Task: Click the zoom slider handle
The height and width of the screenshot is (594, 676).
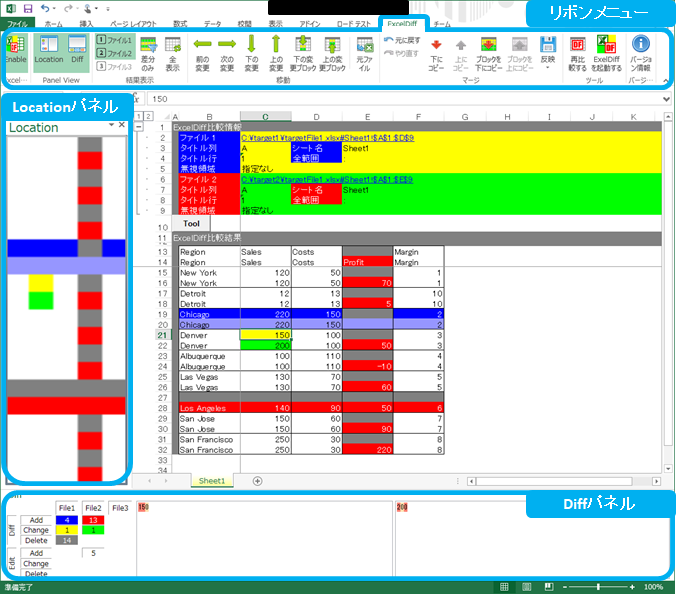Action: point(598,587)
